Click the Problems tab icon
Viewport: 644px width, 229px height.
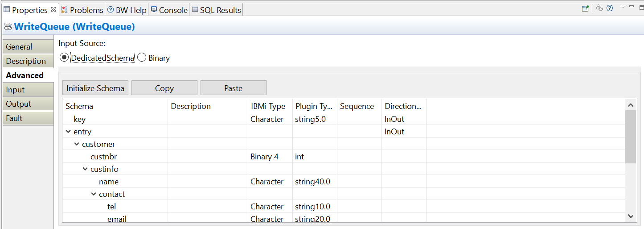pos(64,9)
